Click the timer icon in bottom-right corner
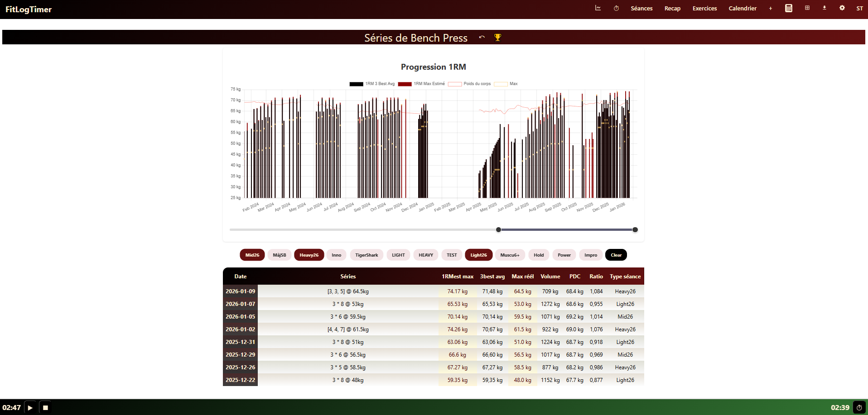This screenshot has height=415, width=868. tap(859, 407)
